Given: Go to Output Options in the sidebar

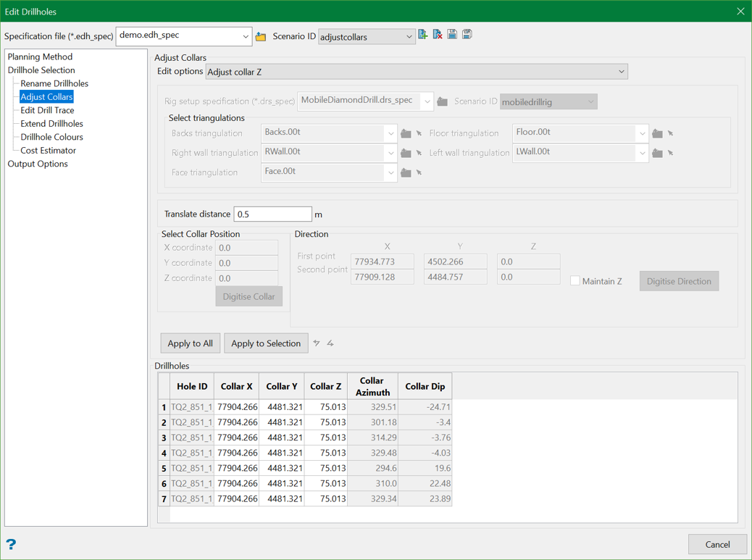Looking at the screenshot, I should [38, 164].
